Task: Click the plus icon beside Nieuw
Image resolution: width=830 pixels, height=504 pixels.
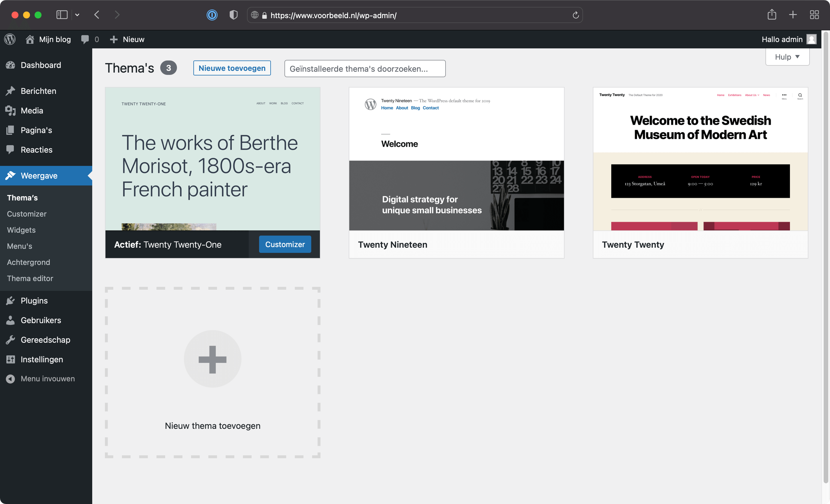Action: (x=114, y=39)
